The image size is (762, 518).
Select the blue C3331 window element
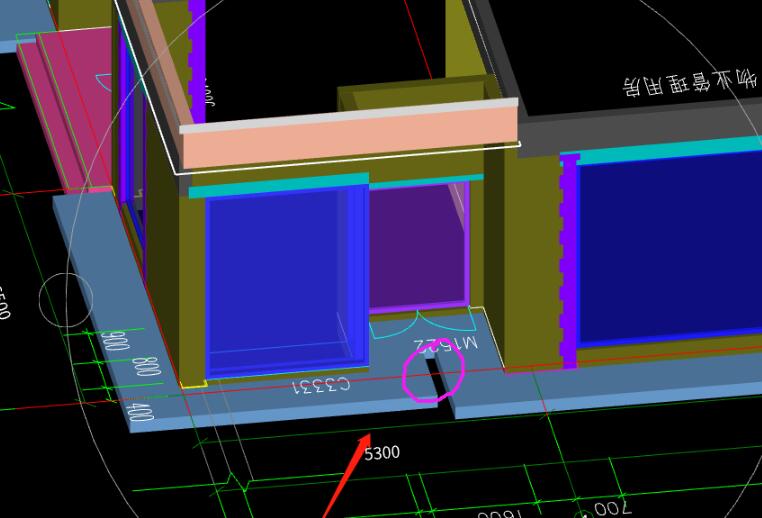[287, 282]
